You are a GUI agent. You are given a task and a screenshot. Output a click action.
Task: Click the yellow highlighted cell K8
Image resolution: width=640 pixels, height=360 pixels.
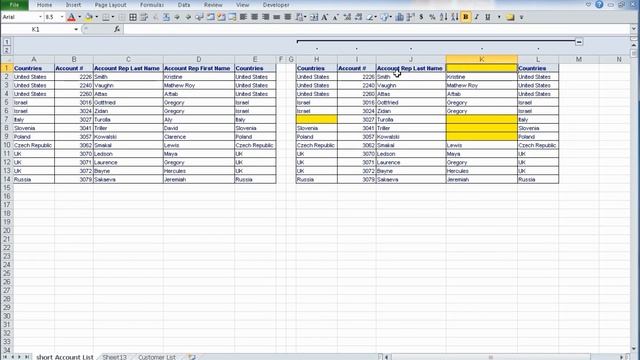pos(482,128)
